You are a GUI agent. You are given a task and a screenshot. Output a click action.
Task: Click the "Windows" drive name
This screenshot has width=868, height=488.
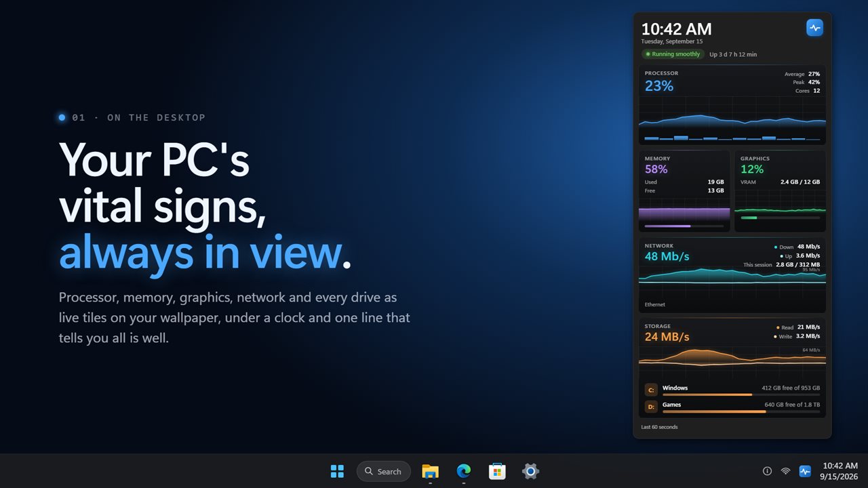pyautogui.click(x=675, y=388)
